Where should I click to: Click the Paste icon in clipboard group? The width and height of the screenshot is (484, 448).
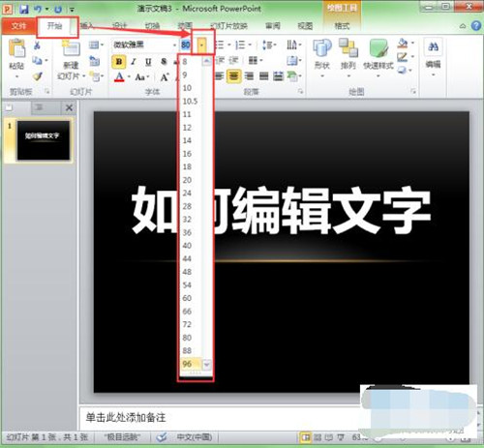(16, 48)
